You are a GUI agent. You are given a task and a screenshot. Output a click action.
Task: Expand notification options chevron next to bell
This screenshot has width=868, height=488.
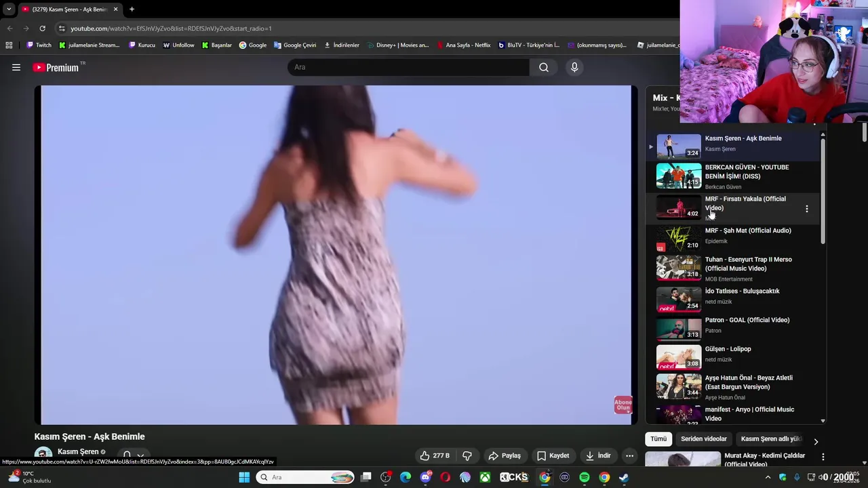140,455
